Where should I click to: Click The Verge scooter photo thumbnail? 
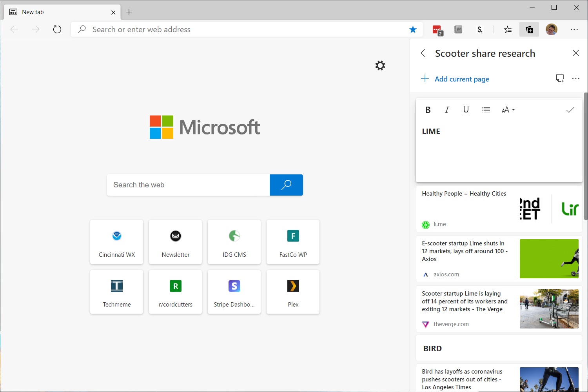point(549,309)
